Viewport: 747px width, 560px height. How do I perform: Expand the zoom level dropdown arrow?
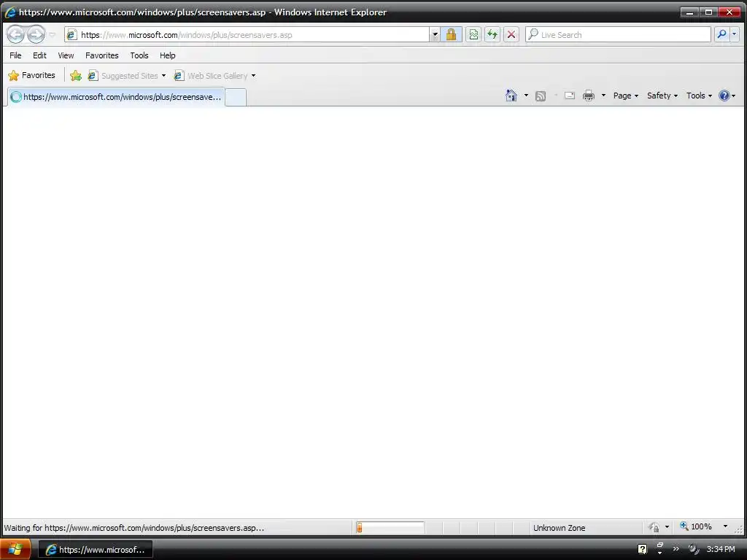click(x=726, y=526)
